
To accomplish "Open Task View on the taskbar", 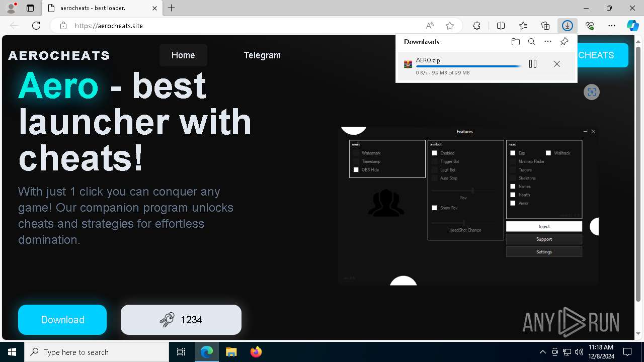I will 181,352.
